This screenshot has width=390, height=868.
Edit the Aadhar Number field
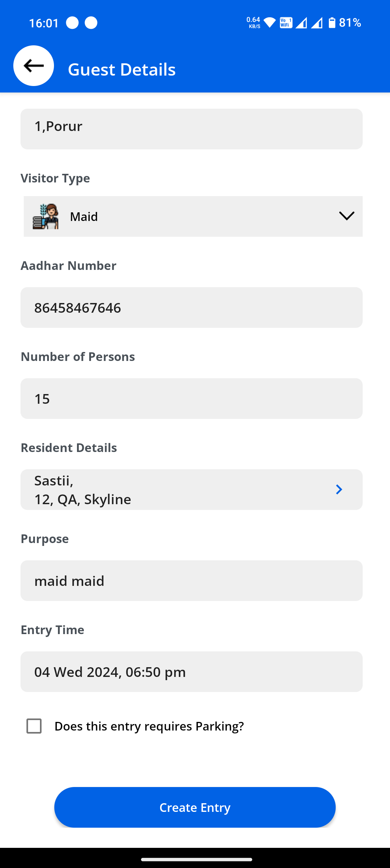(191, 307)
